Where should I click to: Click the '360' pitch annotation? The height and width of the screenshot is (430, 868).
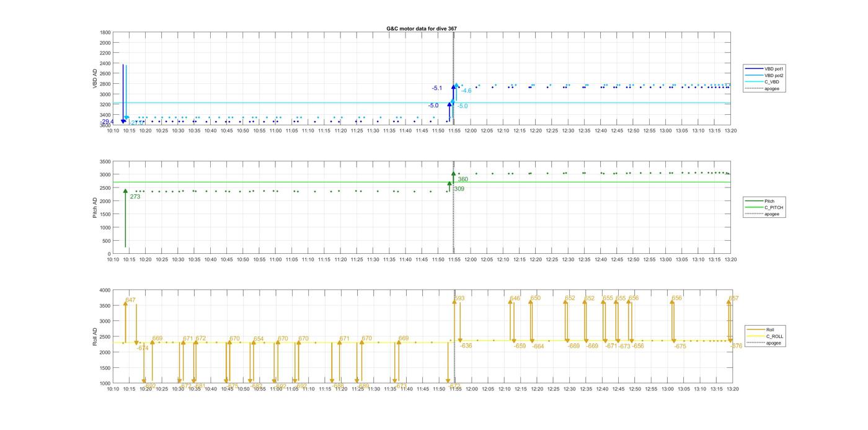[463, 179]
